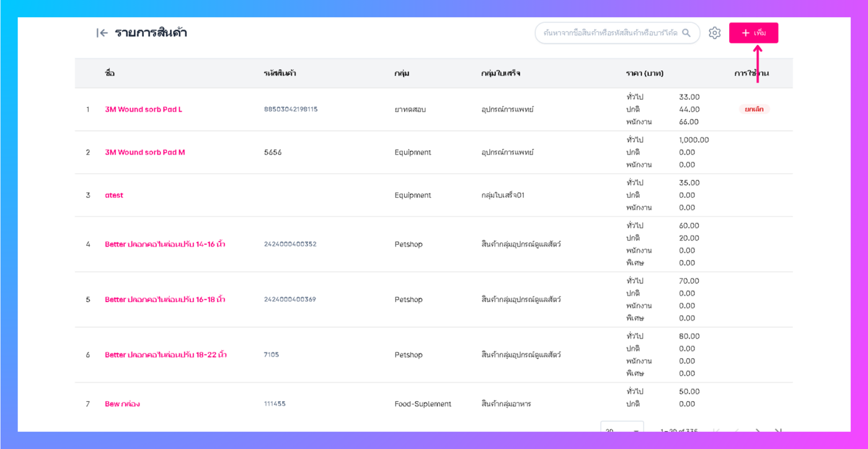Focus the product search field
Viewport: 868px width, 449px height.
(x=618, y=33)
